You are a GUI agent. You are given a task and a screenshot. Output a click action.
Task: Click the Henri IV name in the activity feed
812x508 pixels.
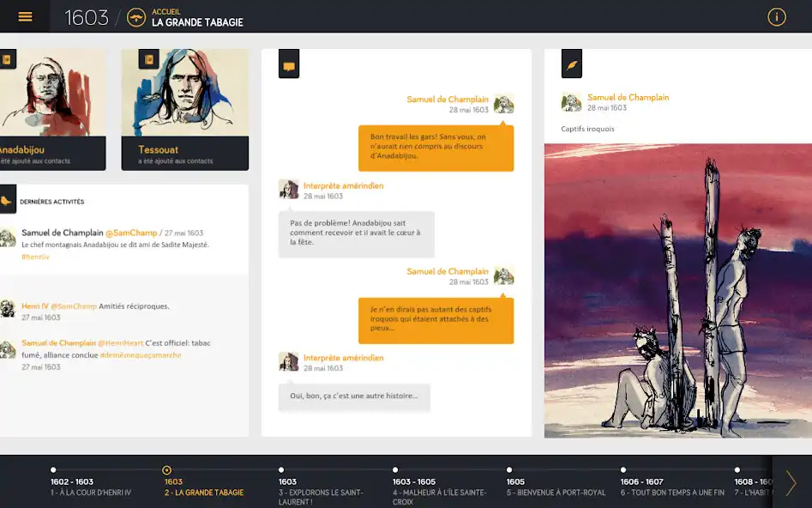35,306
